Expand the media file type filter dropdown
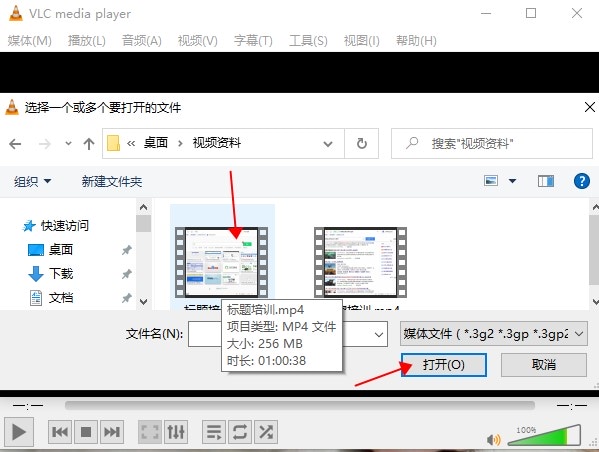The height and width of the screenshot is (452, 599). 494,334
